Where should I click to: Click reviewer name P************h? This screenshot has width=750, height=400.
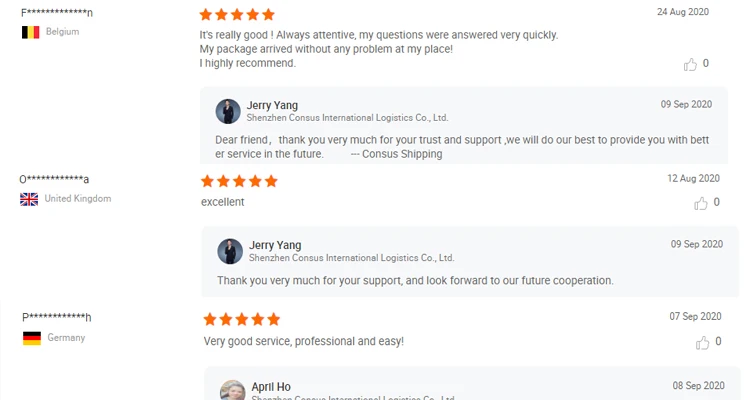point(57,318)
